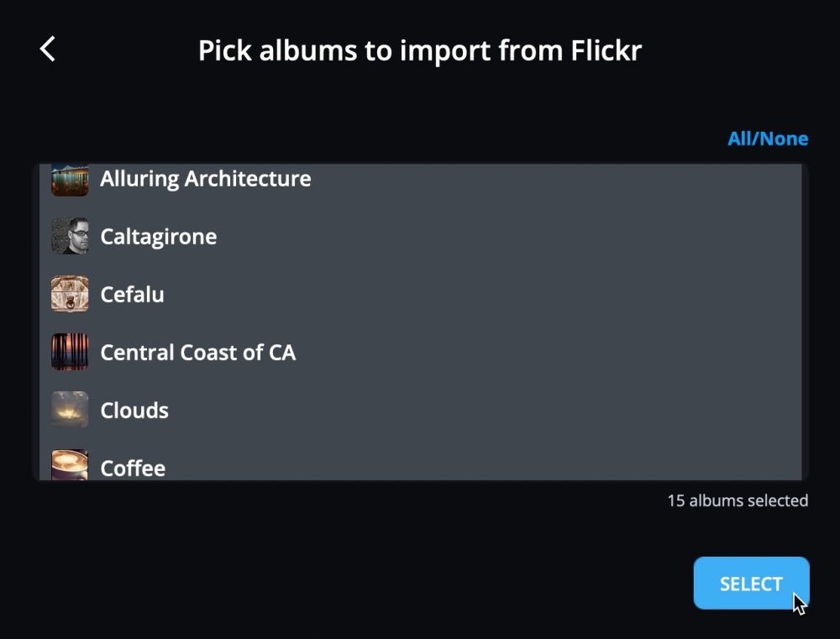Toggle the Cefalu album by its name
Screen dimensions: 840x639
click(133, 295)
